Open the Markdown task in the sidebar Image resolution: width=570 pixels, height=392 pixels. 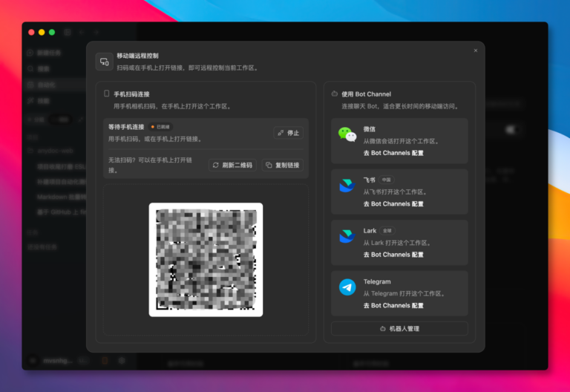(x=61, y=197)
